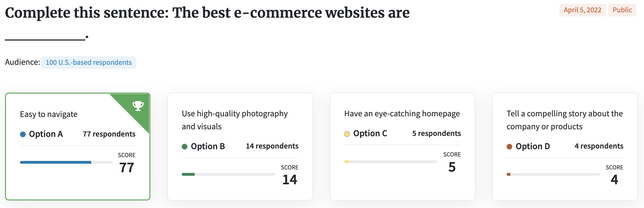Select the high-quality photography card text
644x208 pixels.
[235, 120]
